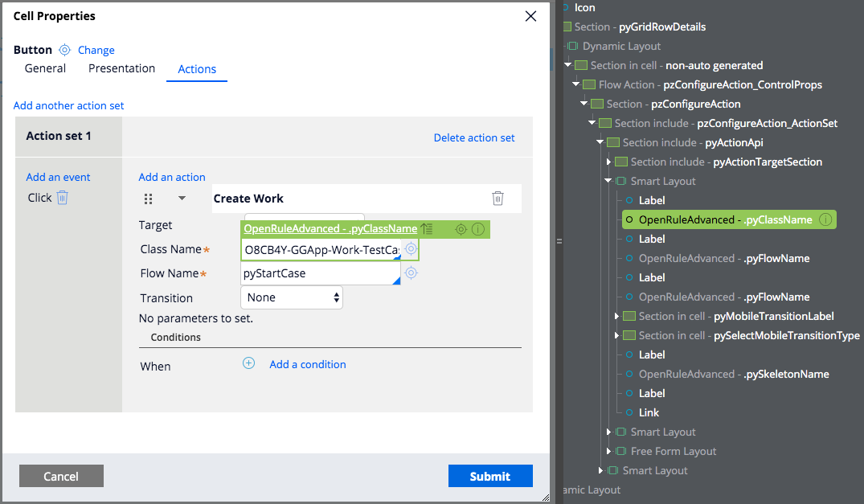The height and width of the screenshot is (504, 864).
Task: Click Add another action set link
Action: [x=68, y=105]
